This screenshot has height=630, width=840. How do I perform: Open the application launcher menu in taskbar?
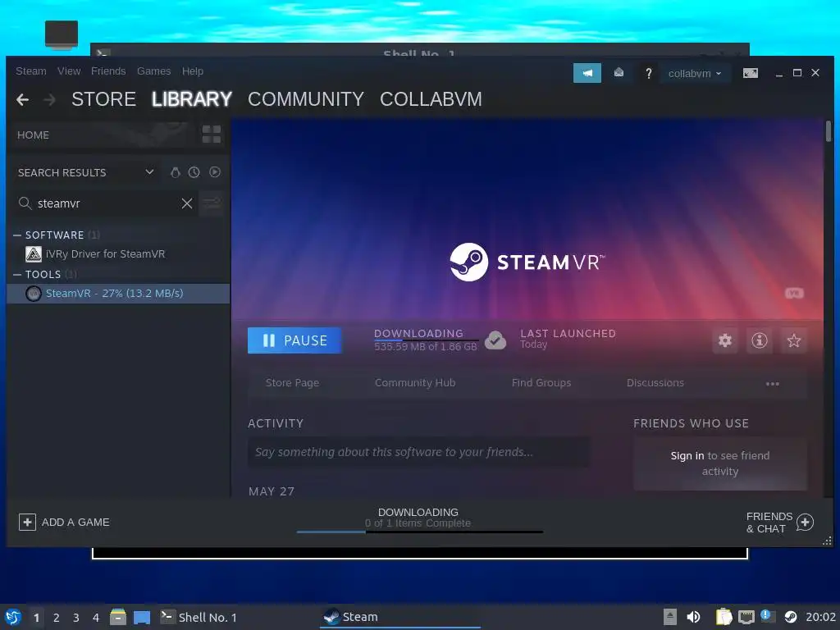pos(13,617)
